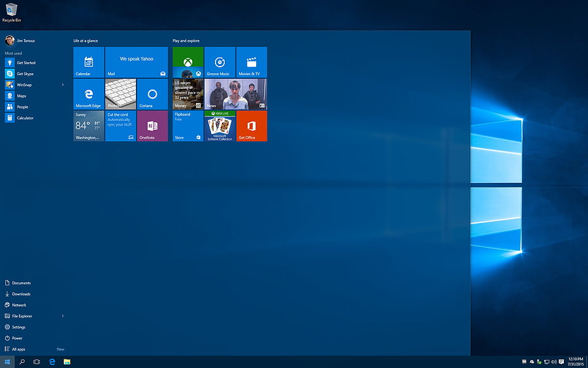Screen dimensions: 588x368
Task: Click the Jim Tanous user account
Action: [20, 41]
